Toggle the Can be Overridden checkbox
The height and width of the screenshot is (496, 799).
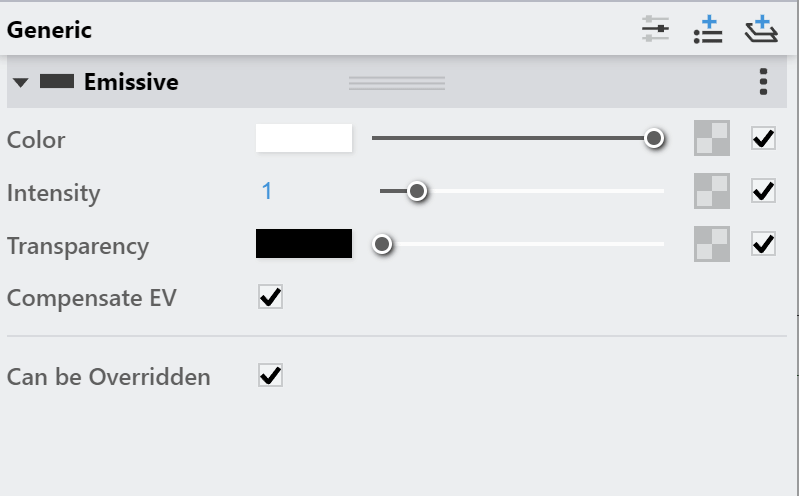pyautogui.click(x=270, y=376)
